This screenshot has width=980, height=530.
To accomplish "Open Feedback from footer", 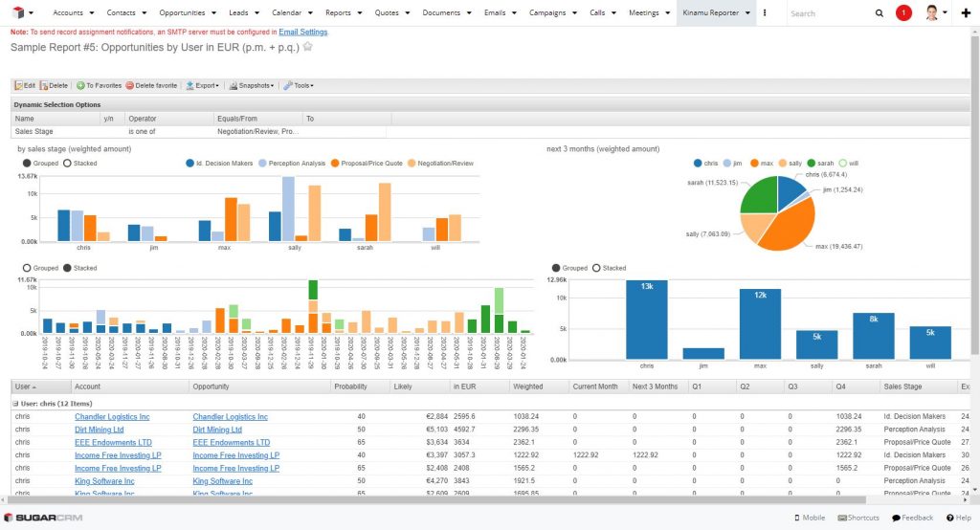I will [x=912, y=518].
